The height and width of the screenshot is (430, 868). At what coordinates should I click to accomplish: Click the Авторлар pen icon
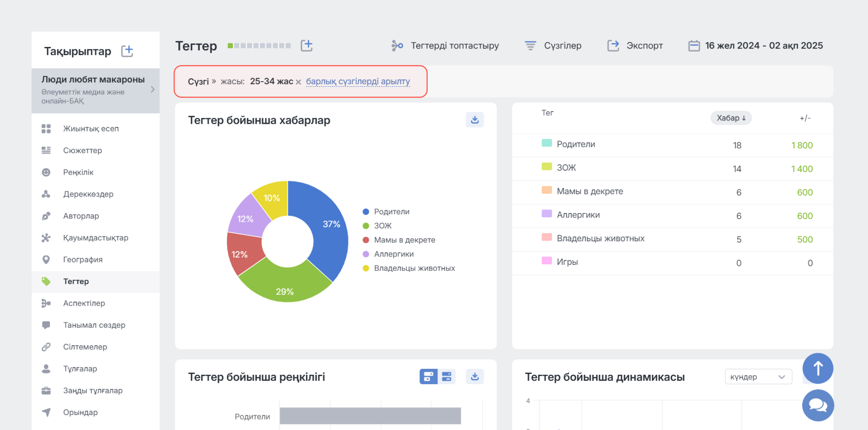pos(46,216)
